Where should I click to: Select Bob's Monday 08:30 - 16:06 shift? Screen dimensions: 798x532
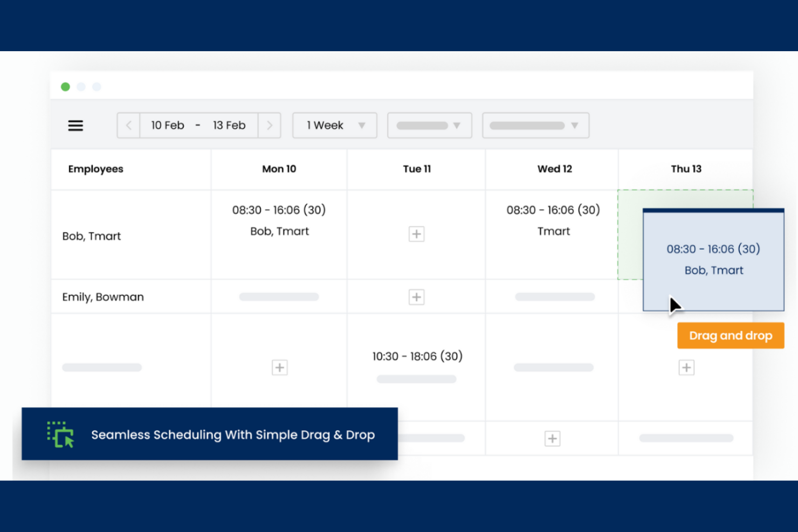pos(279,220)
